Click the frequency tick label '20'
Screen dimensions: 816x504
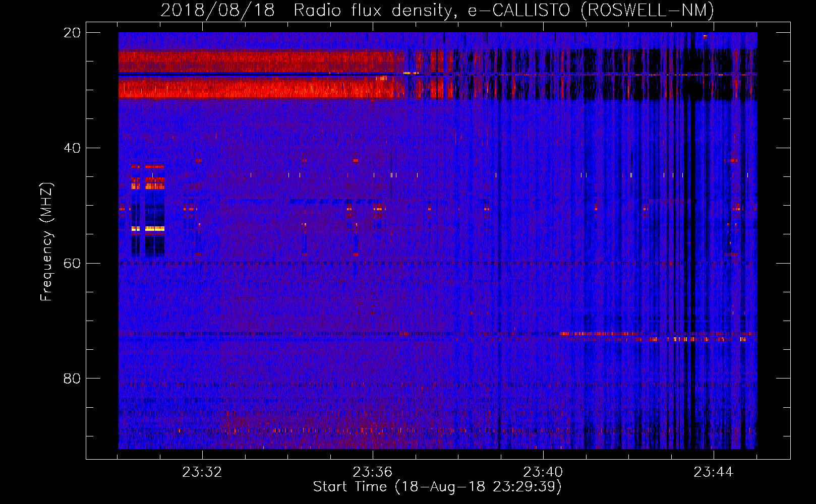tap(72, 33)
